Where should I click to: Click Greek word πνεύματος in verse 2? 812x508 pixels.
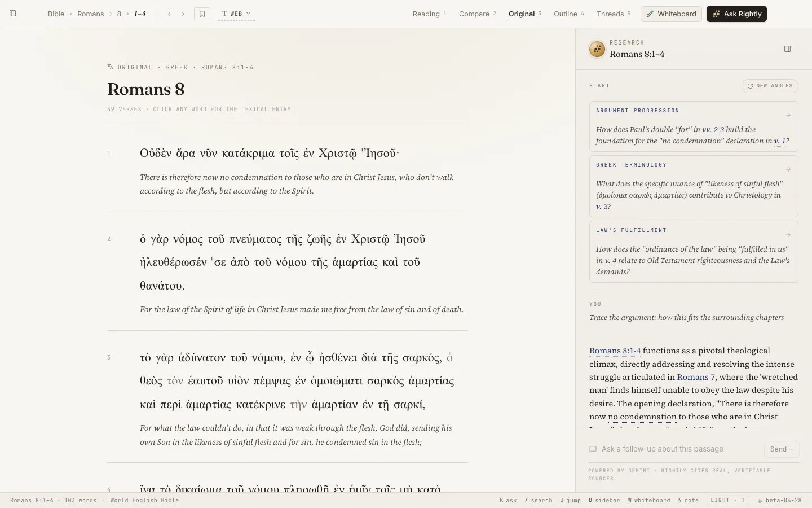255,239
